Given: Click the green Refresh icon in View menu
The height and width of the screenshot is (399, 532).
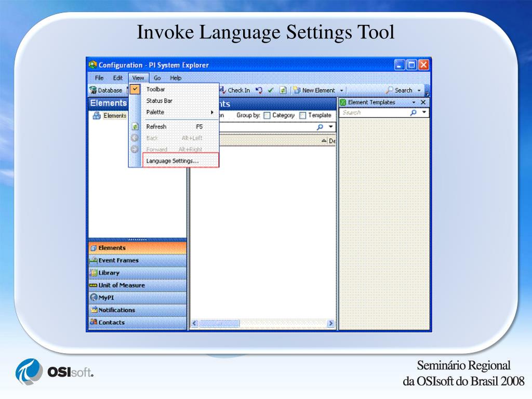Looking at the screenshot, I should pos(135,127).
